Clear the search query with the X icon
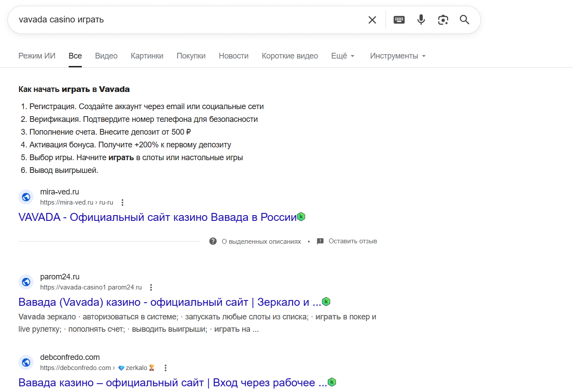The image size is (573, 392). coord(372,19)
